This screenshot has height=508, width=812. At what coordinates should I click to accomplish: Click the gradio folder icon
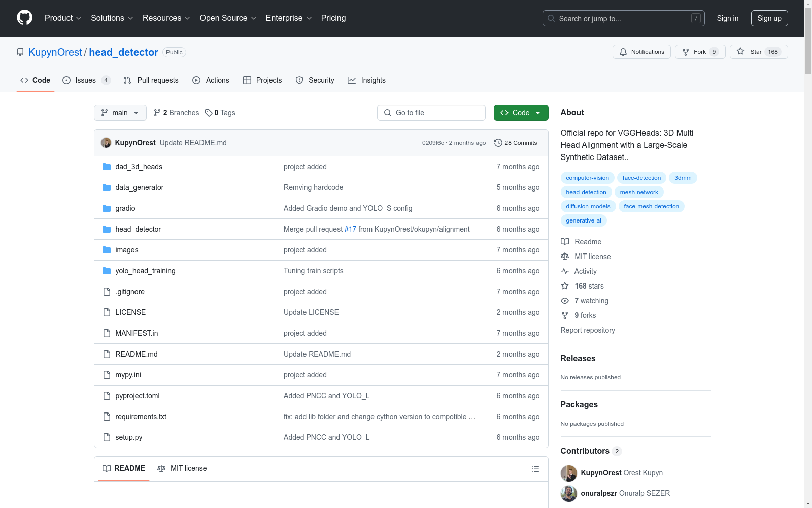pyautogui.click(x=107, y=208)
